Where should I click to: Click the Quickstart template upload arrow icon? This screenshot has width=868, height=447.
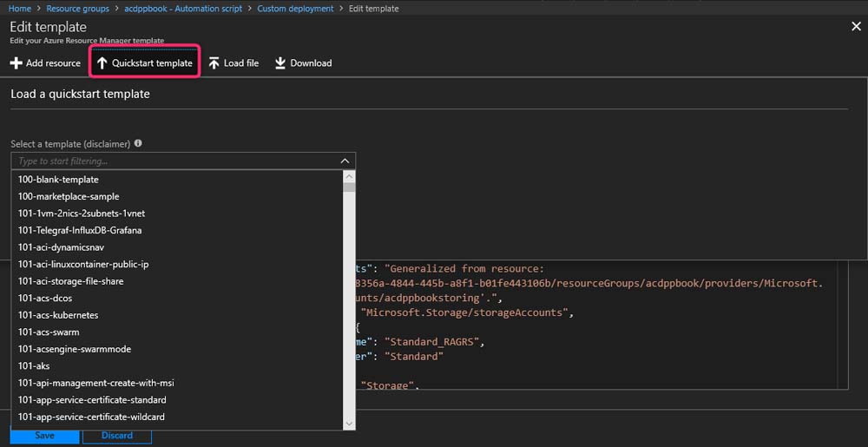click(x=102, y=63)
